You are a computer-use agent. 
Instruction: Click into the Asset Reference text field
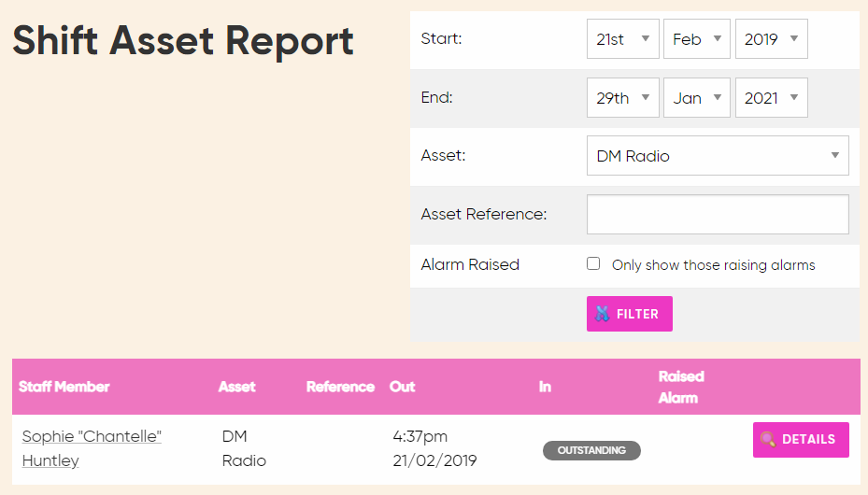click(717, 214)
